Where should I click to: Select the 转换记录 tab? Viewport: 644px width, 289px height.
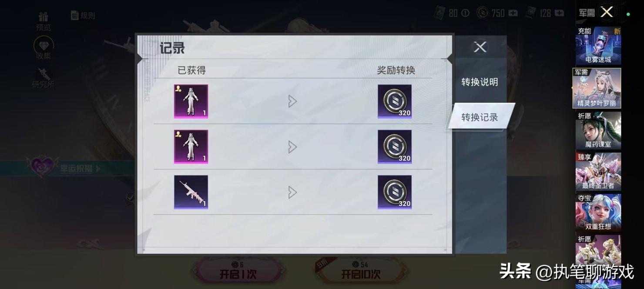point(480,117)
